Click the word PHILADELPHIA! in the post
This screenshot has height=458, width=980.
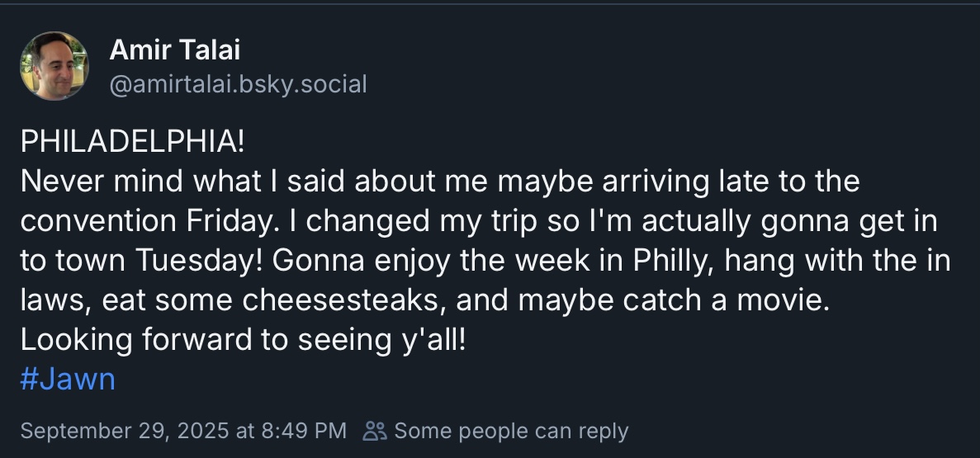pos(132,141)
